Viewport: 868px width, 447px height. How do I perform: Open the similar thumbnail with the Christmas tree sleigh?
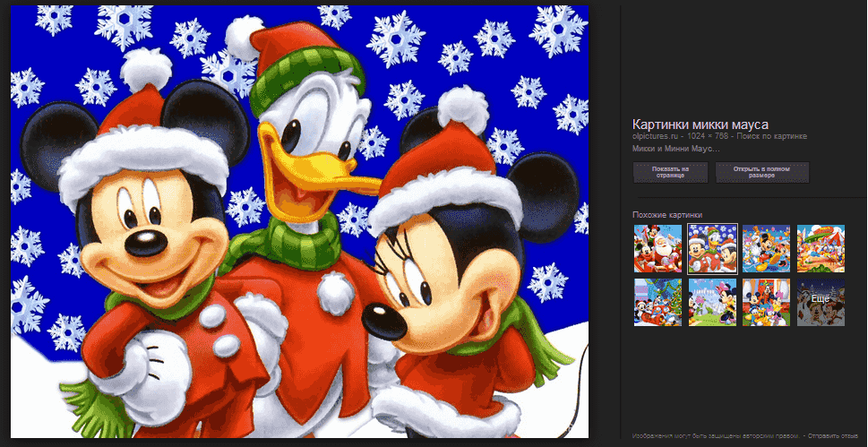tap(657, 303)
